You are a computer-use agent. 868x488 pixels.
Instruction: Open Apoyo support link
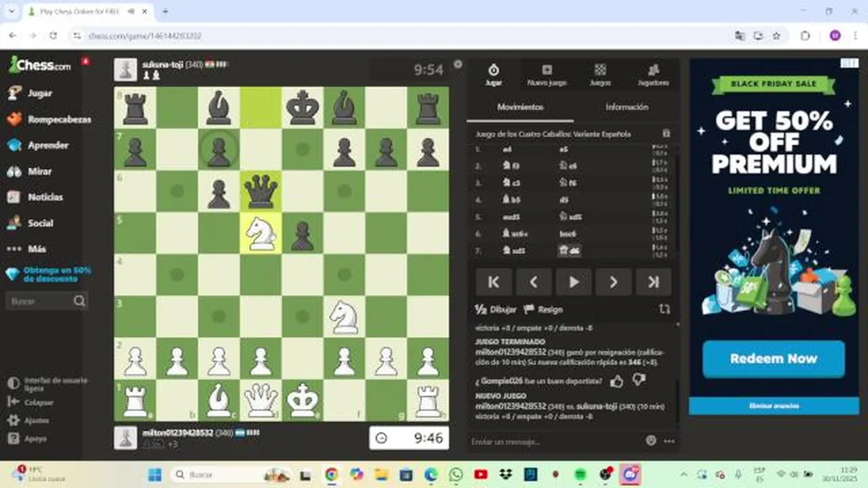coord(27,439)
